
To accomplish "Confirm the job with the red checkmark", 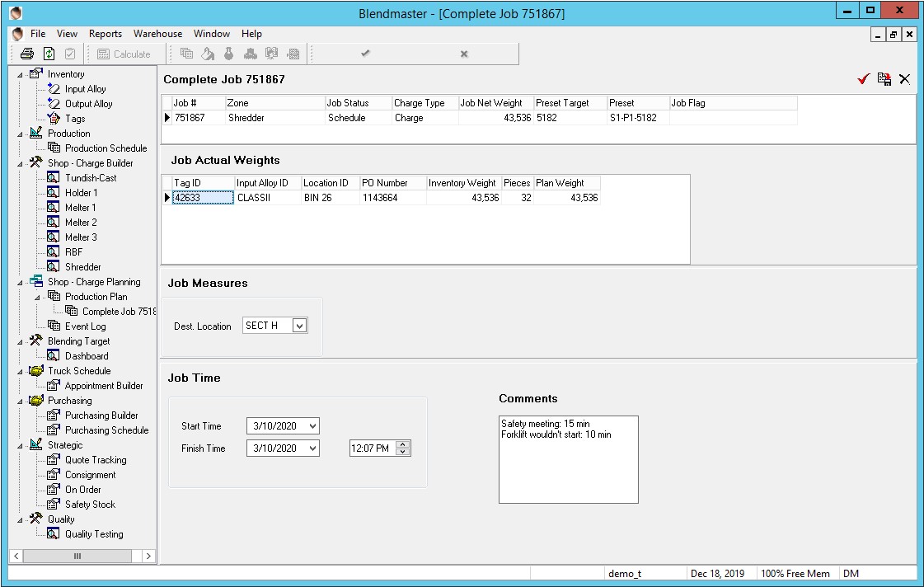I will [x=864, y=79].
